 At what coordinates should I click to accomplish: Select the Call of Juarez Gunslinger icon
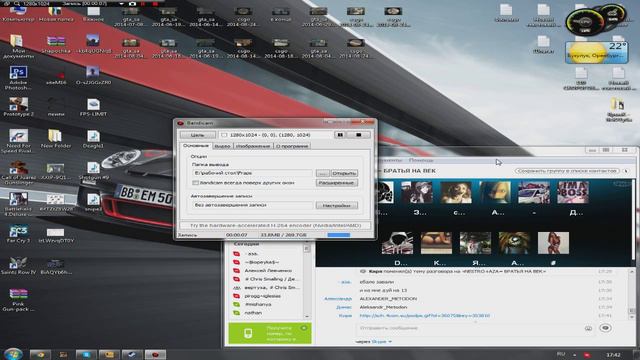[x=18, y=173]
